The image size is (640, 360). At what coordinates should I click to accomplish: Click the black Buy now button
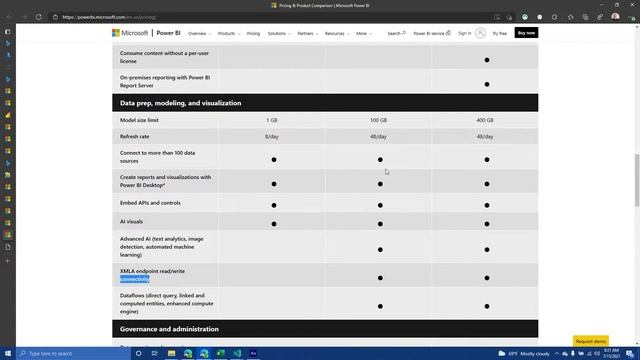click(x=526, y=33)
